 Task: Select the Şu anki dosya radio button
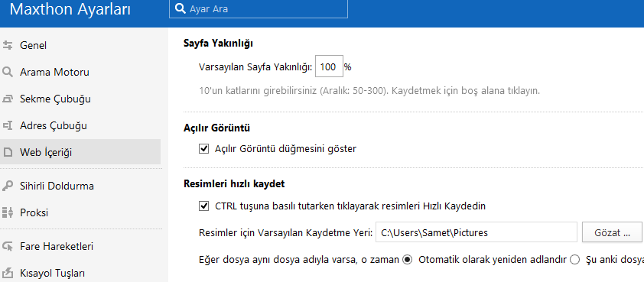coord(575,260)
